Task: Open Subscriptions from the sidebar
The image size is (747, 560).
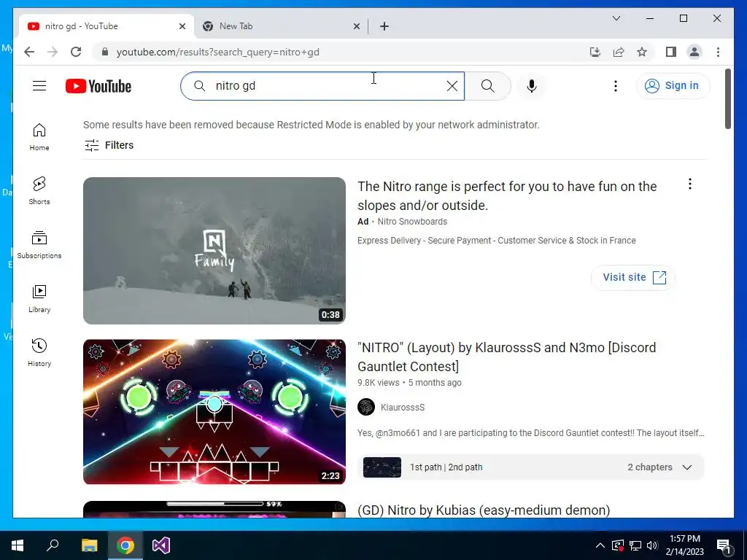Action: pyautogui.click(x=39, y=245)
